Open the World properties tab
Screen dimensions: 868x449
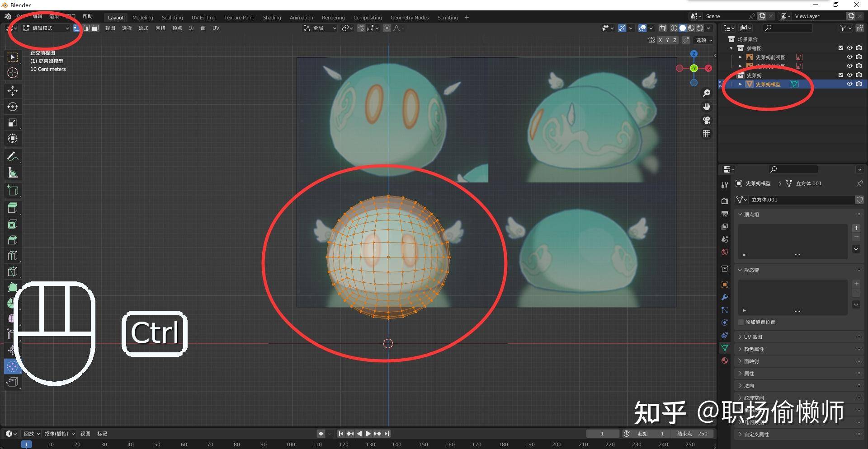(x=725, y=252)
